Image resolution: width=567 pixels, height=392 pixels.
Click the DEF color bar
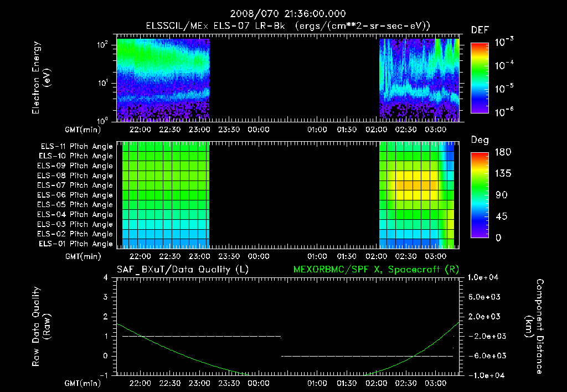[x=480, y=78]
